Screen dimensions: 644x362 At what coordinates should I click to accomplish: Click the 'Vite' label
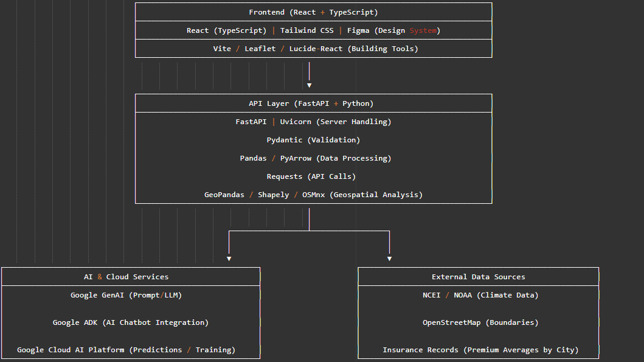(x=222, y=49)
